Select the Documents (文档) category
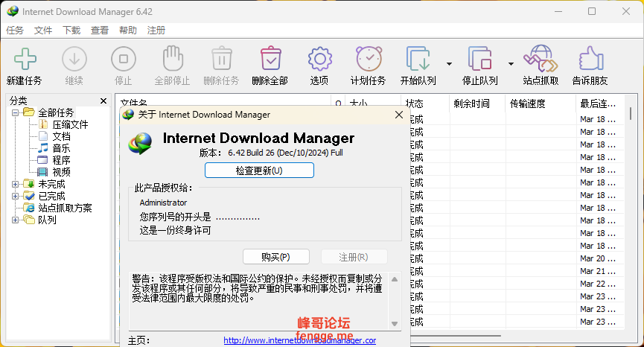Viewport: 644px width, 347px height. 61,136
